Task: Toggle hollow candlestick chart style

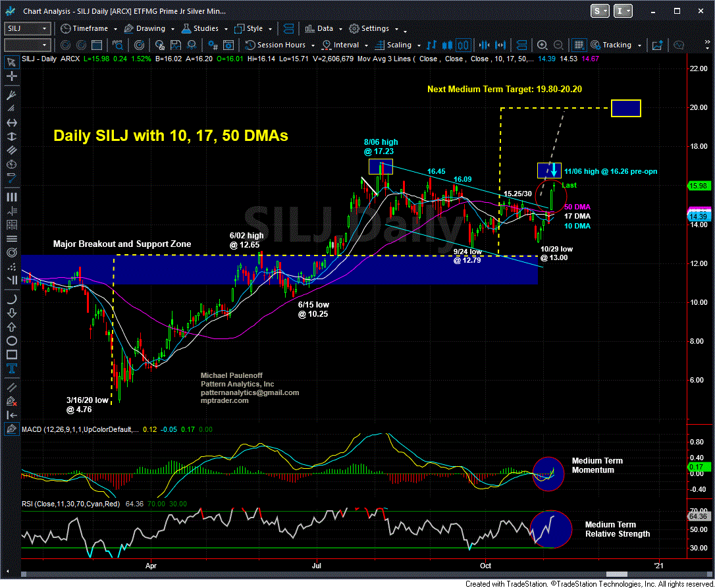Action: (x=463, y=45)
